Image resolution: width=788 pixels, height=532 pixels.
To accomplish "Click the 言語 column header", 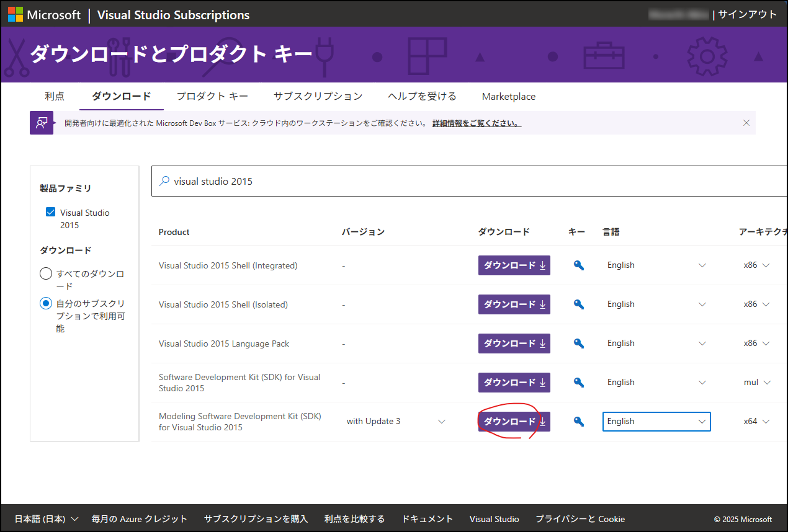I will (x=611, y=232).
